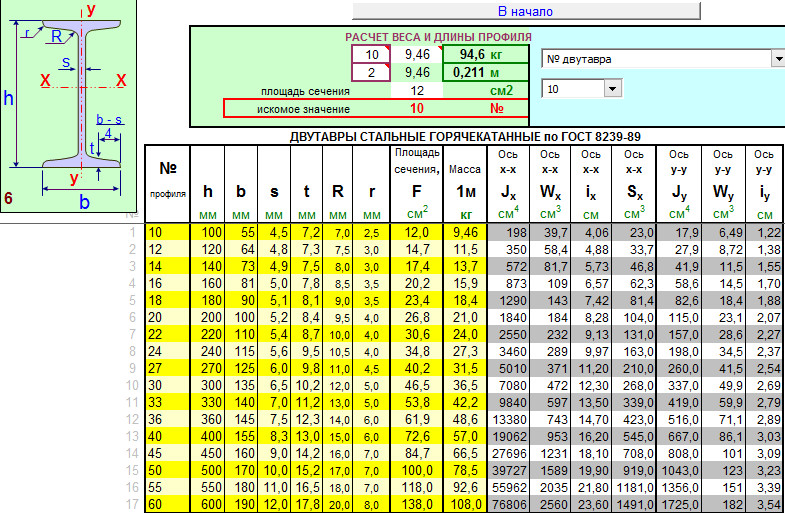785x513 pixels.
Task: Select the I-beam cross-section diagram image
Action: 69,106
